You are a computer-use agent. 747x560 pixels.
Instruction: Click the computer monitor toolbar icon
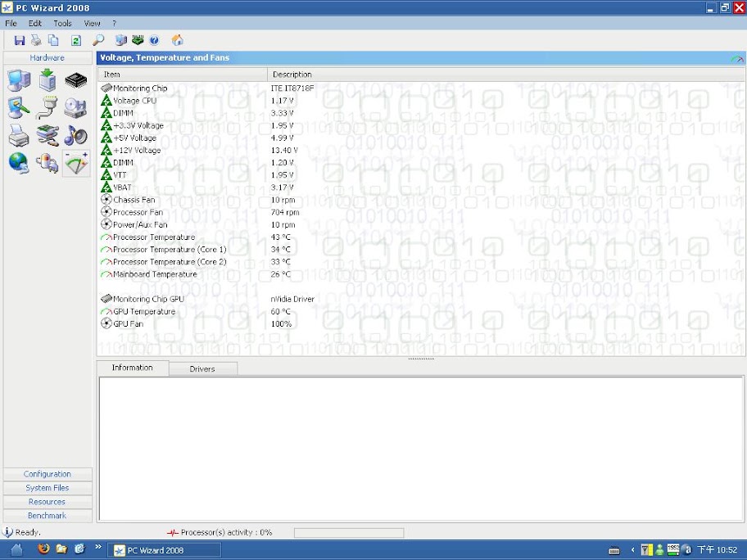tap(121, 40)
